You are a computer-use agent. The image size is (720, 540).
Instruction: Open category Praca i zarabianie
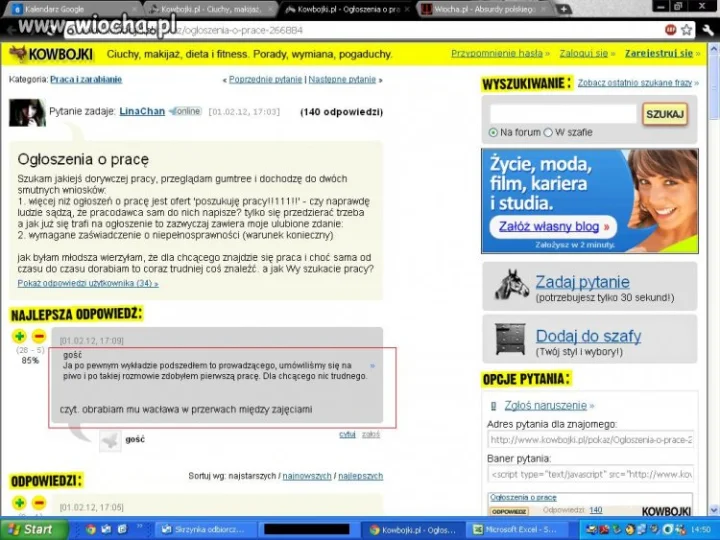pyautogui.click(x=86, y=79)
